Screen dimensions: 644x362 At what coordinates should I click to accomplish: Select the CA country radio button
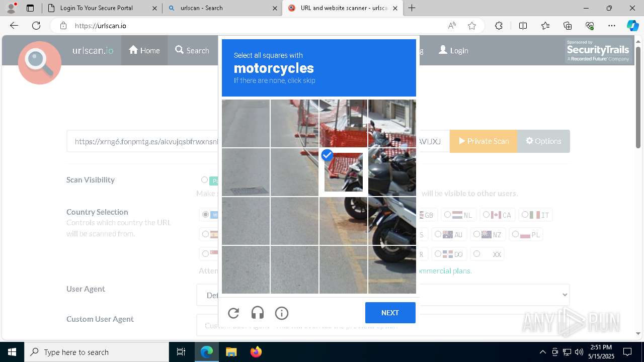[x=486, y=215]
